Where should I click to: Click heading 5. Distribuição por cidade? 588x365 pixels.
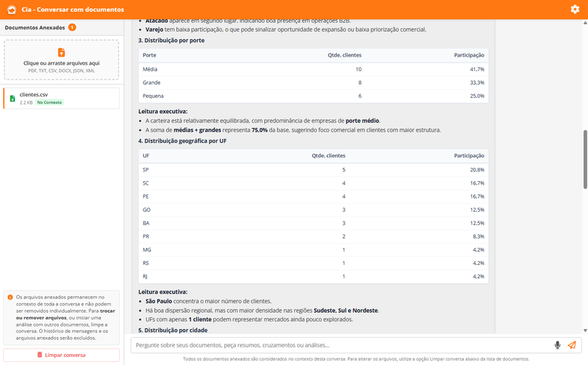point(173,330)
